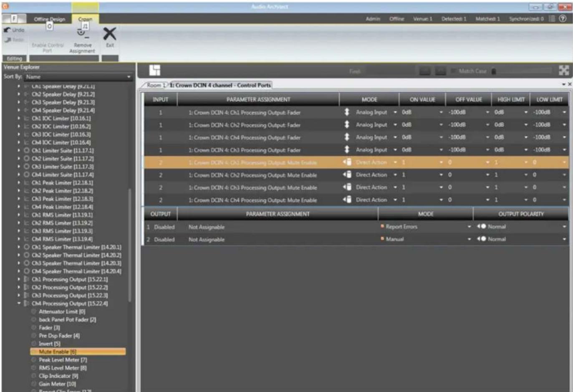
Task: Collapse the Ch4 Processing Output tree node
Action: (x=19, y=303)
